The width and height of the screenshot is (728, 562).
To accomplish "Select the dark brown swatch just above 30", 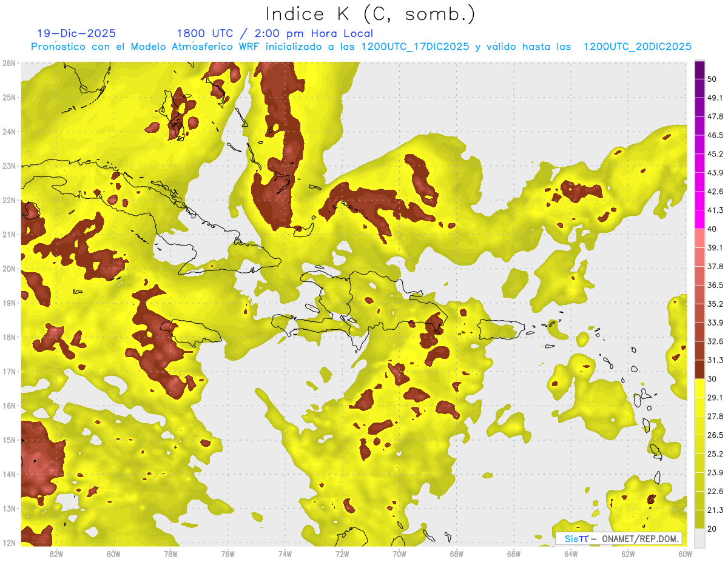I will point(699,370).
